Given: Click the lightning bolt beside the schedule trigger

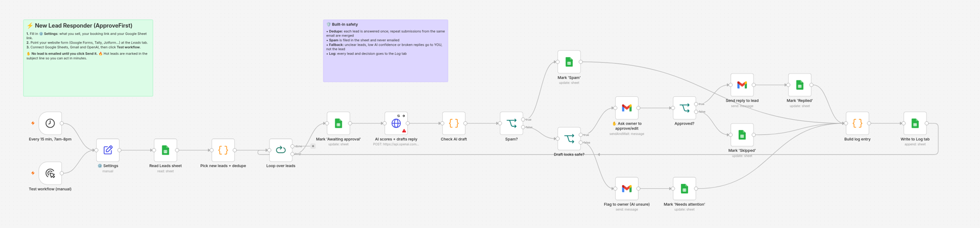Looking at the screenshot, I should [33, 123].
